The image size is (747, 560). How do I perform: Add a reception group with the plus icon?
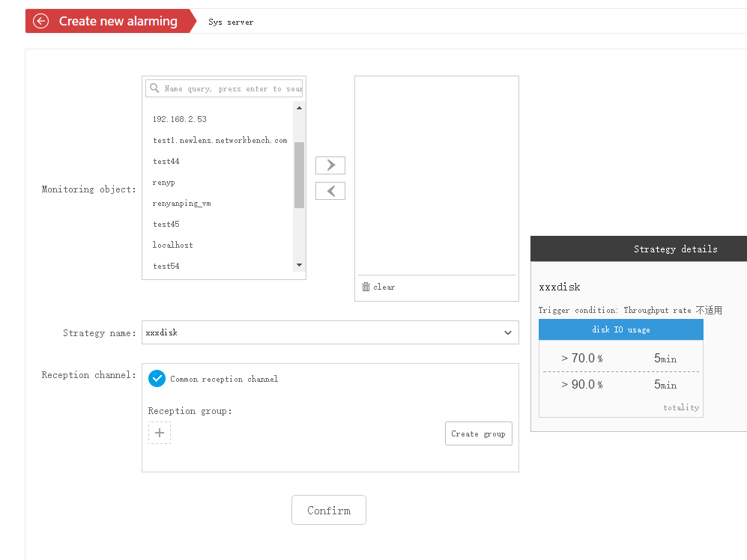160,433
